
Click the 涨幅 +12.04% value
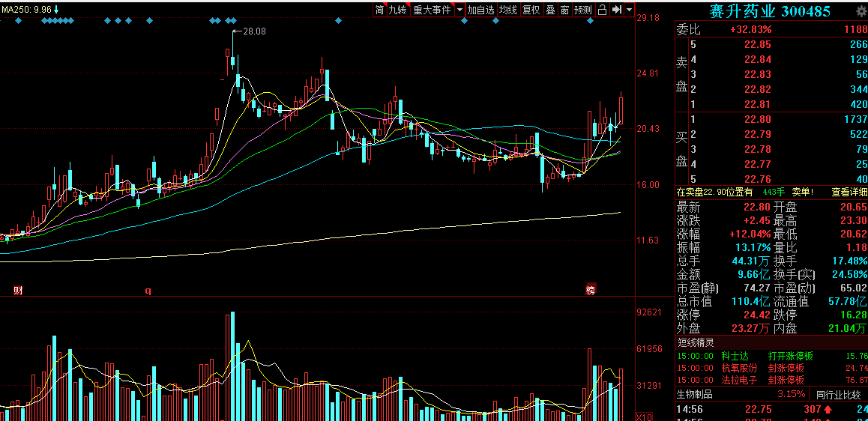[750, 234]
